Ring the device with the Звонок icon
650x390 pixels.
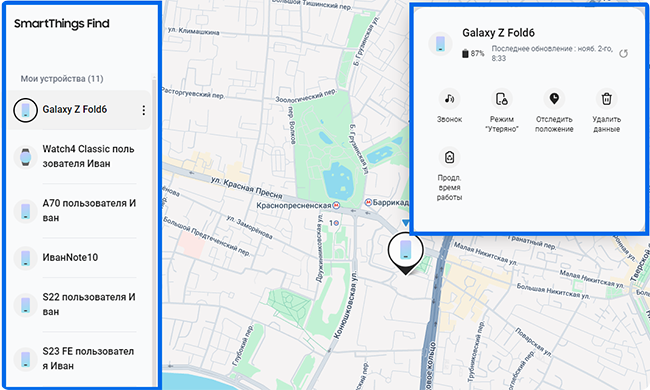(449, 99)
